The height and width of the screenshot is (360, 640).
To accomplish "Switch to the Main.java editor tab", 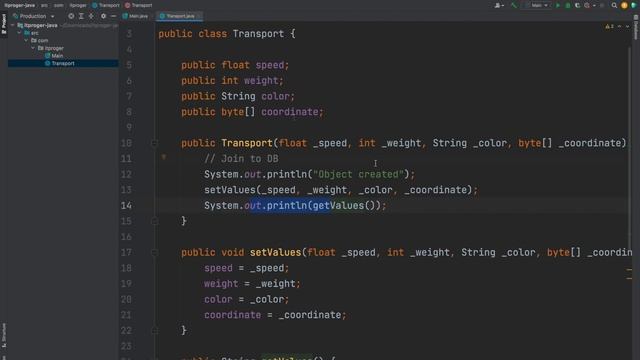I will tap(136, 16).
